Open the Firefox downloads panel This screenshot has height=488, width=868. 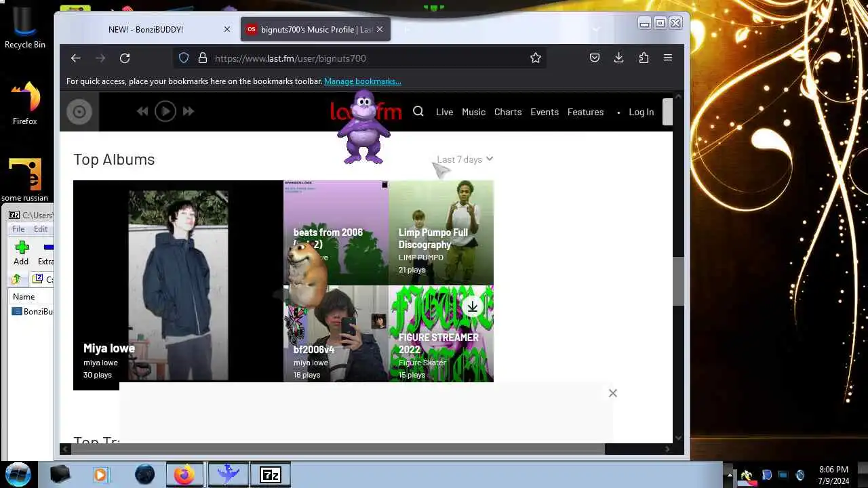click(x=618, y=58)
